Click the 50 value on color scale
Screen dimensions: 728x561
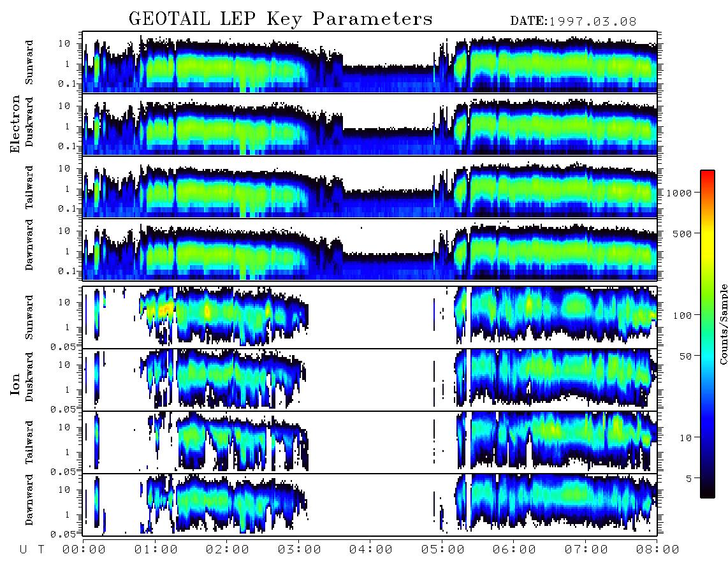point(685,356)
